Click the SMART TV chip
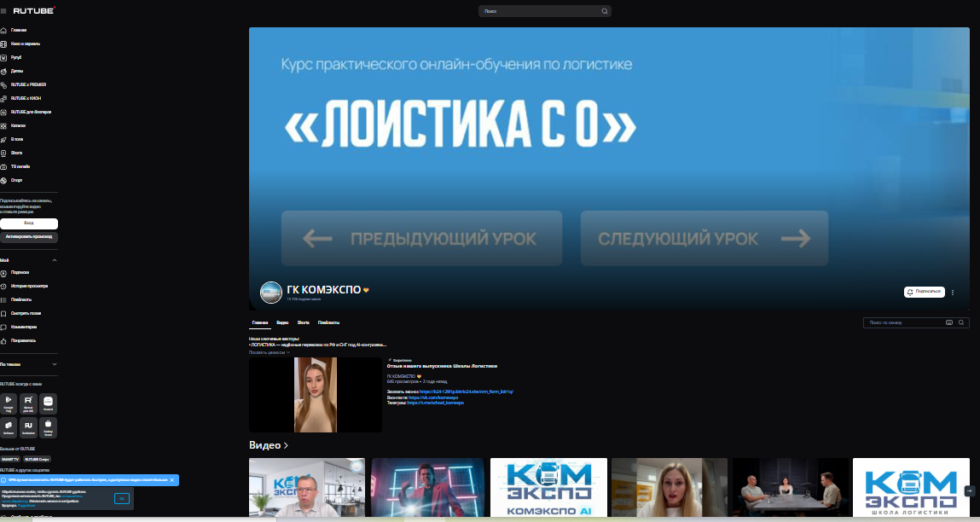Image resolution: width=980 pixels, height=522 pixels. pyautogui.click(x=10, y=460)
